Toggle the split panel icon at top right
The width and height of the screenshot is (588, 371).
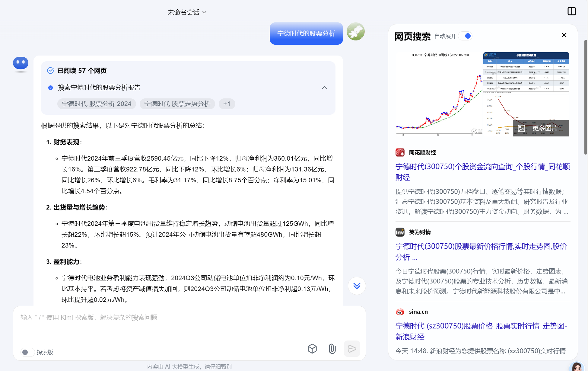[571, 11]
